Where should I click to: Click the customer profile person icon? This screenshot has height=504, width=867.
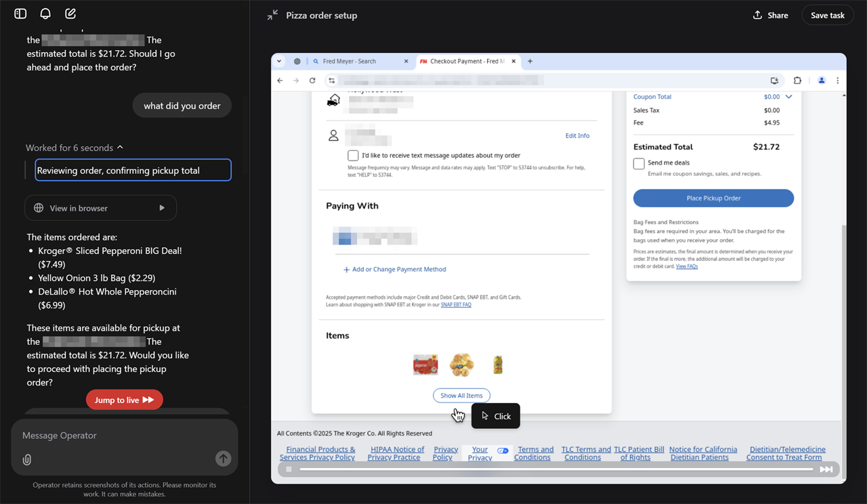pyautogui.click(x=333, y=135)
